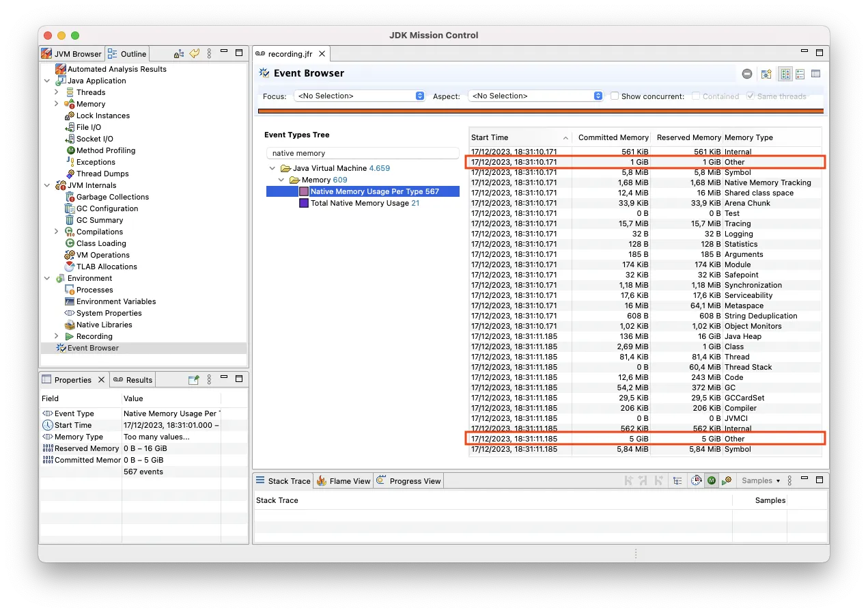Click the new properties view icon in Properties toolbar
Image resolution: width=868 pixels, height=613 pixels.
(x=194, y=379)
